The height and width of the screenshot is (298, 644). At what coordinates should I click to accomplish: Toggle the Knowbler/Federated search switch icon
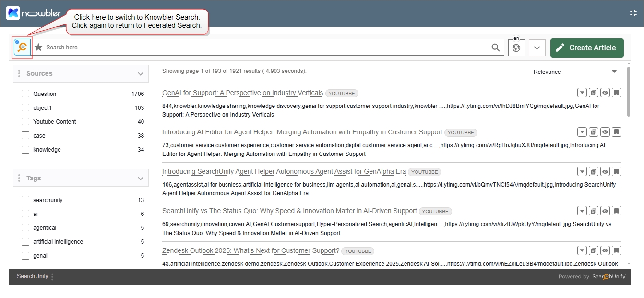22,48
